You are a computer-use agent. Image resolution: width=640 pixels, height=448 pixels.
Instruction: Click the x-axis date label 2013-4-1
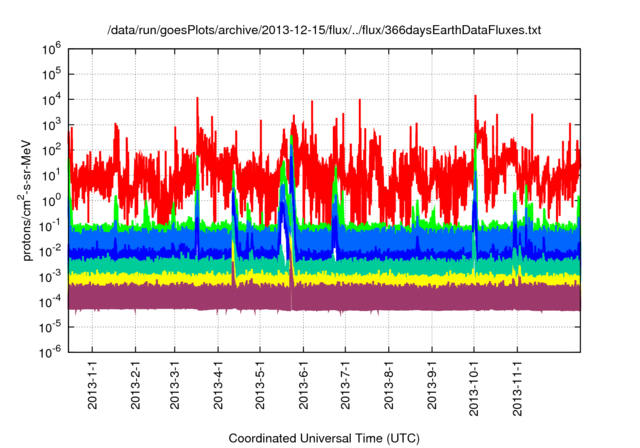click(x=218, y=385)
